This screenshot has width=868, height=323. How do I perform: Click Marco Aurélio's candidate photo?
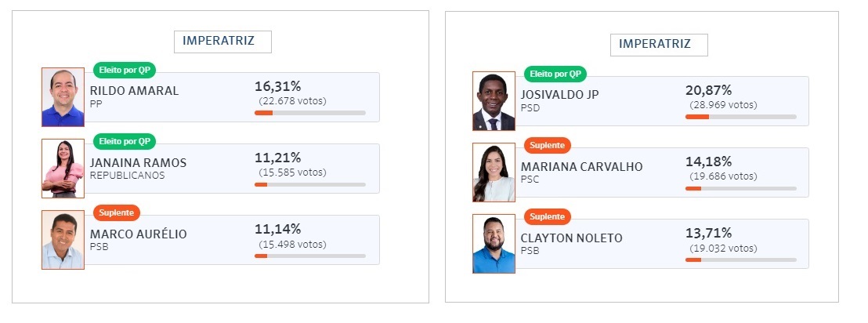pos(63,240)
